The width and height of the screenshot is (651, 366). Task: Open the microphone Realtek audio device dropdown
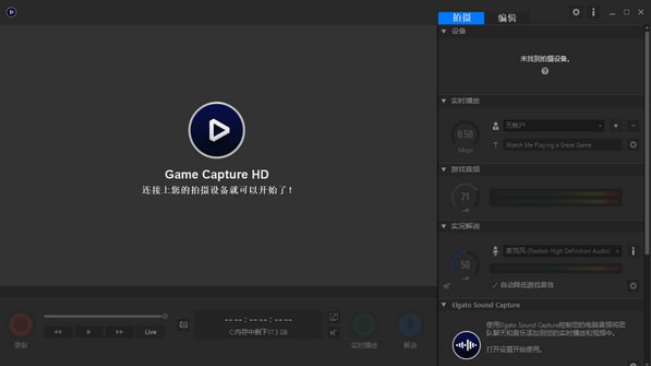tap(563, 251)
